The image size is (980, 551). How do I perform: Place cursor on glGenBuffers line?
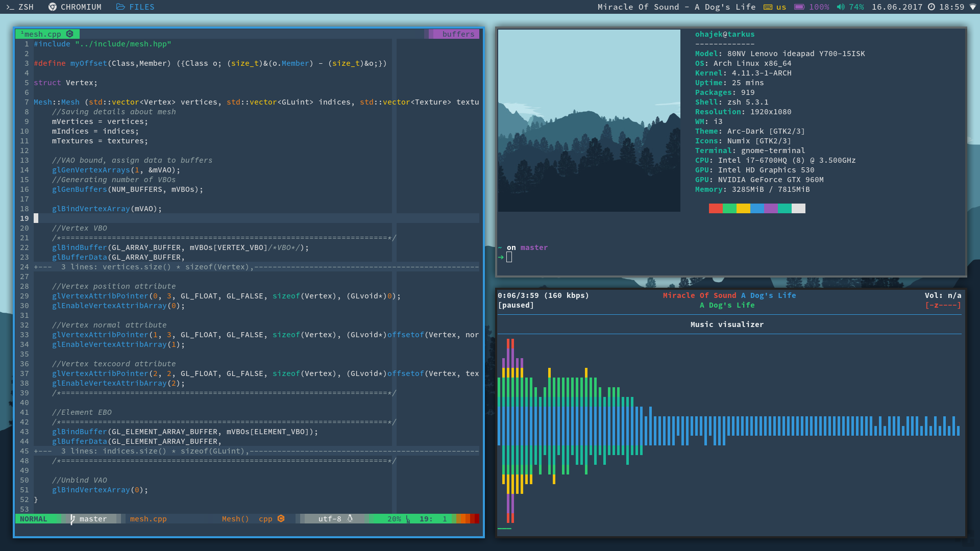click(x=128, y=189)
